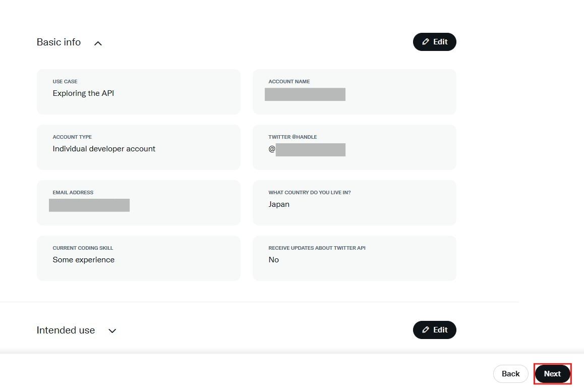Click the redacted Email Address value
Image resolution: width=584 pixels, height=392 pixels.
[89, 205]
